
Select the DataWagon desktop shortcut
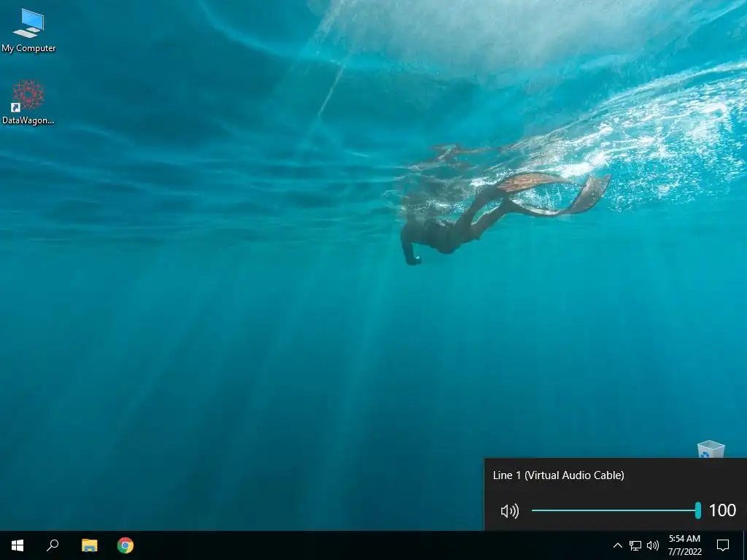click(x=28, y=102)
